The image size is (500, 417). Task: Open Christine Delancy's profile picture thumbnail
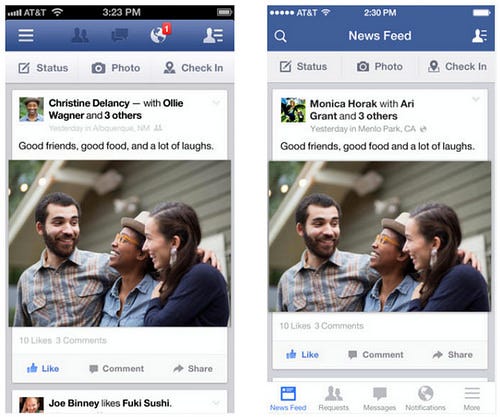[x=31, y=109]
